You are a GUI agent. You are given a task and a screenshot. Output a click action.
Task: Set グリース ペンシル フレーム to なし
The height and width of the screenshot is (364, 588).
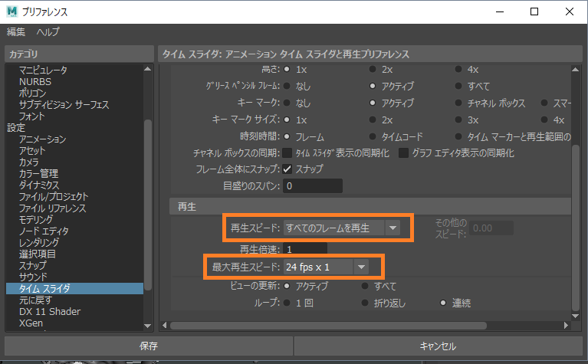click(287, 87)
